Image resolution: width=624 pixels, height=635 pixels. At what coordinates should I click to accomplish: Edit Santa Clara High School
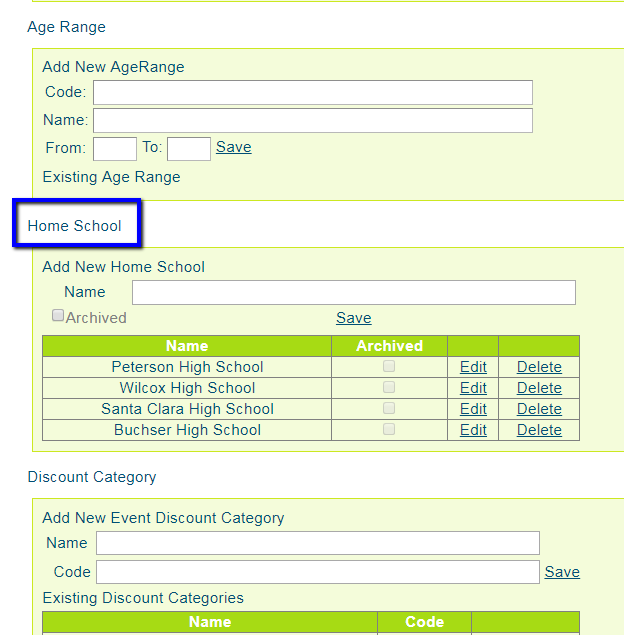(x=473, y=409)
